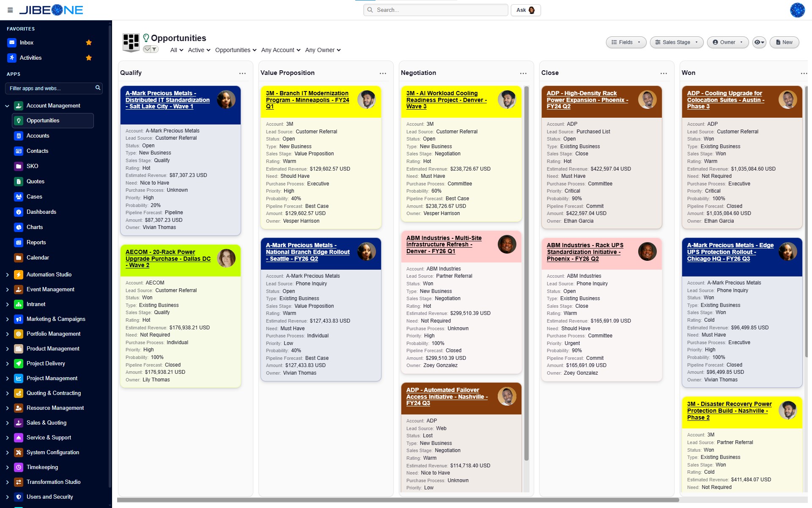The image size is (812, 508).
Task: Expand the Project Management section
Action: [x=7, y=378]
